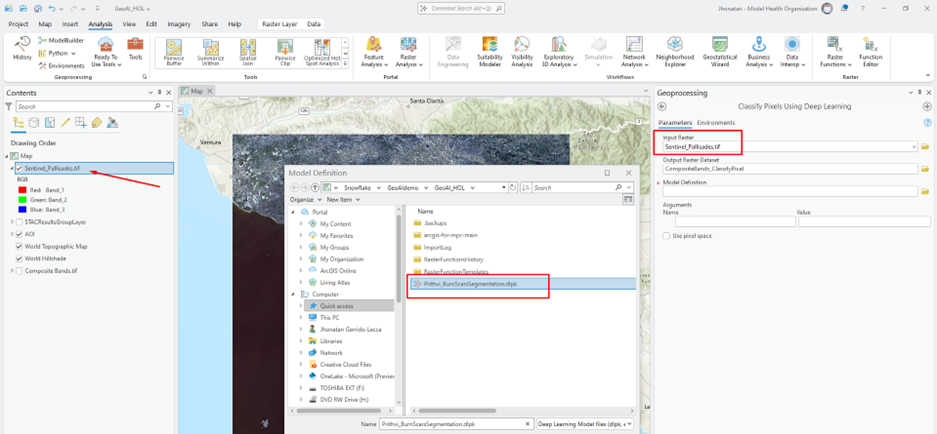937x434 pixels.
Task: Select the Map view tab
Action: click(x=197, y=91)
